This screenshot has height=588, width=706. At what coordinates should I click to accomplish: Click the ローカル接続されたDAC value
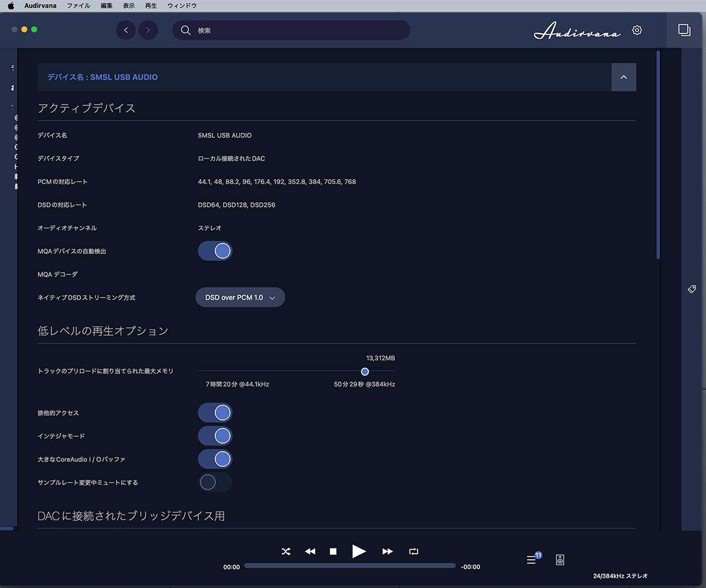coord(231,159)
